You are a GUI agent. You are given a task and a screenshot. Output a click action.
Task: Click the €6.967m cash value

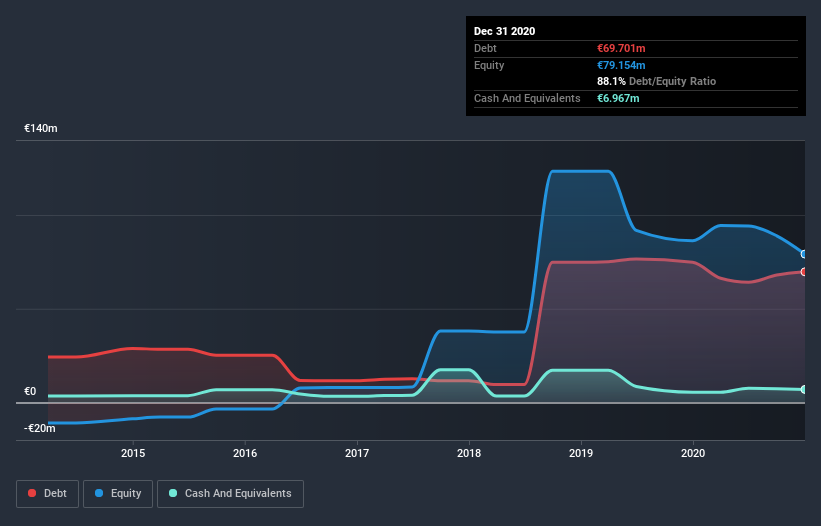click(618, 98)
